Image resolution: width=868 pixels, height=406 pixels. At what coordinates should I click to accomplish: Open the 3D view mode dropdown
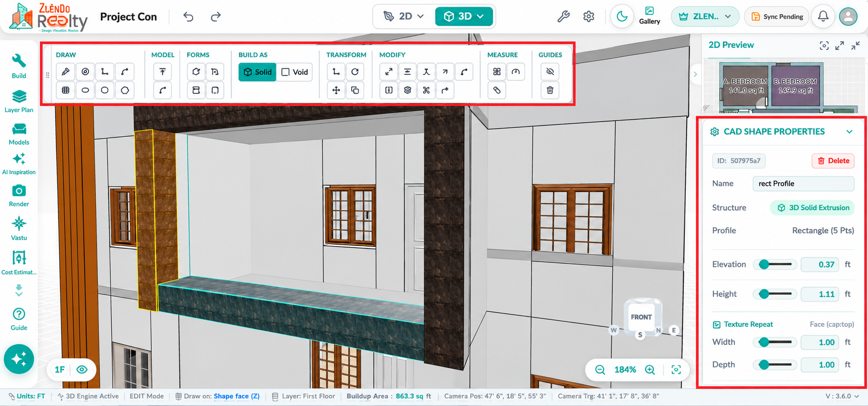click(464, 17)
